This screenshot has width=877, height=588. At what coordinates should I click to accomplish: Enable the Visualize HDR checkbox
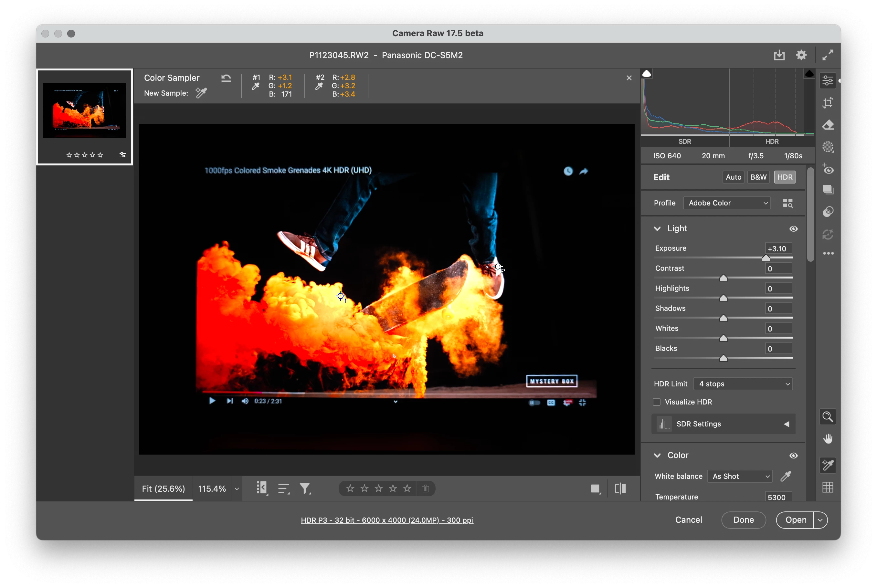pos(656,402)
